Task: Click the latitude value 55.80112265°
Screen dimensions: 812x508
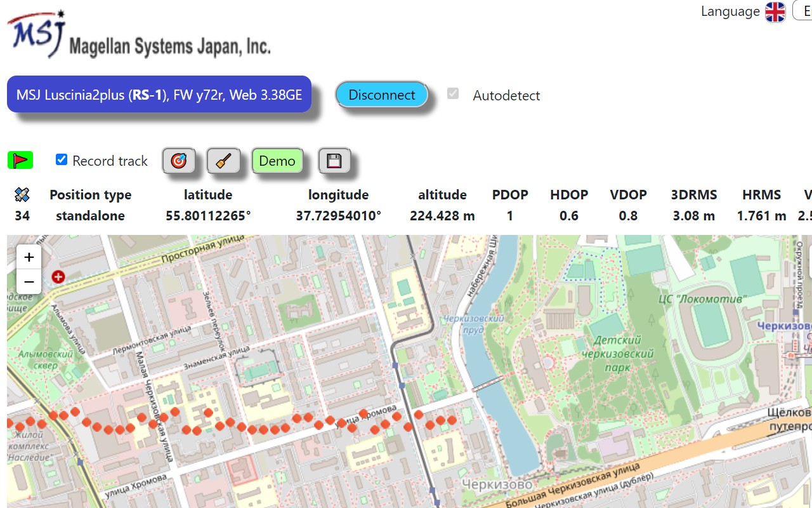Action: coord(208,215)
